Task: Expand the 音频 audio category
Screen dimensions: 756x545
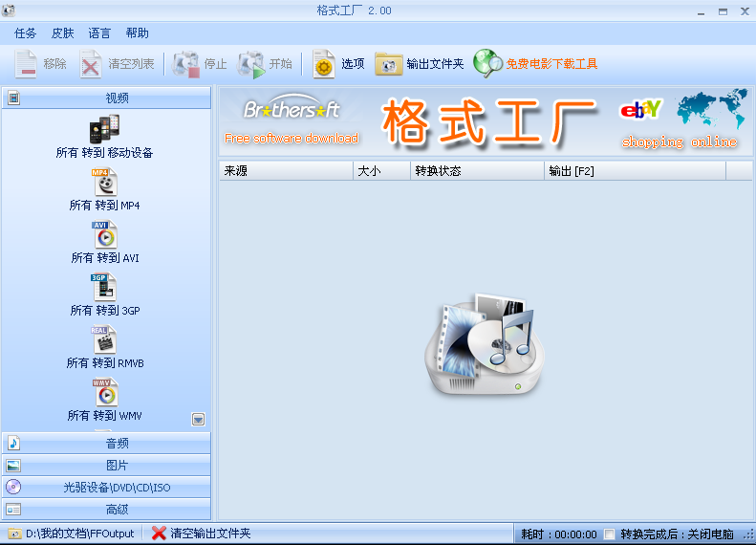Action: [106, 443]
